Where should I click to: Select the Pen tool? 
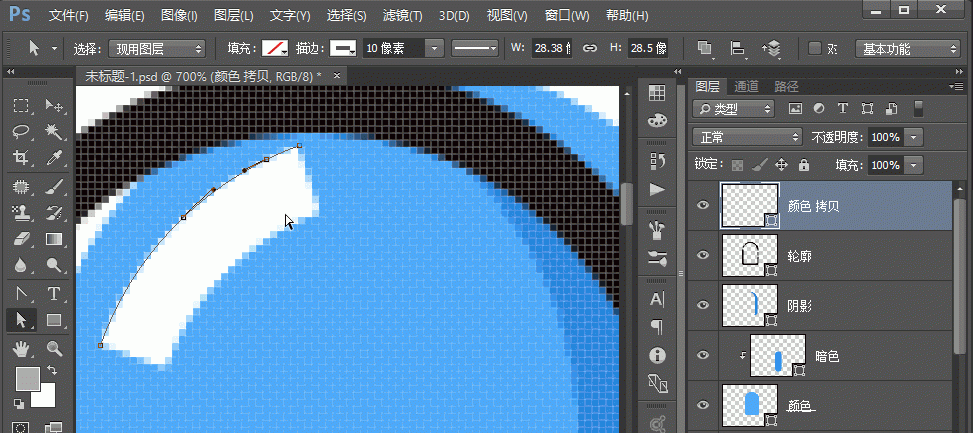(x=21, y=293)
